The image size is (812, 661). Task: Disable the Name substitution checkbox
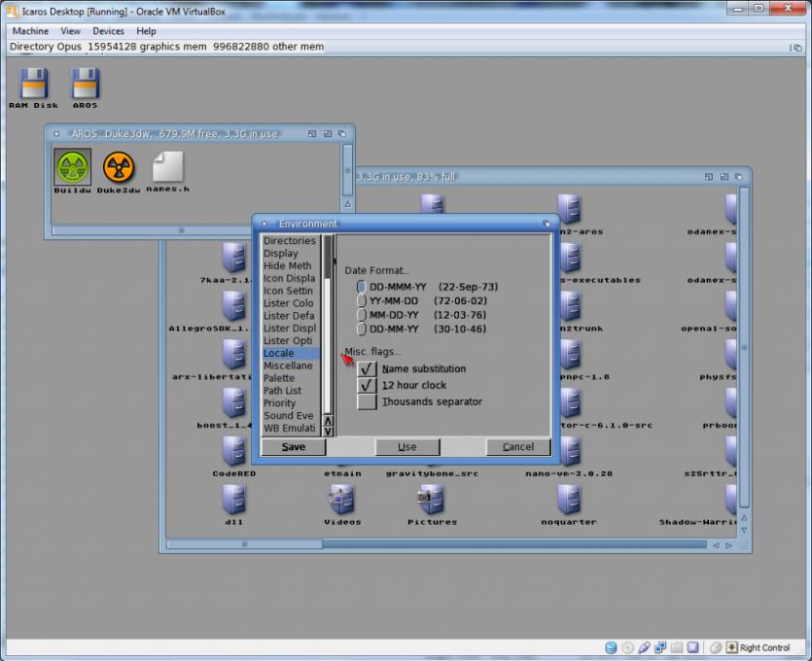tap(367, 369)
